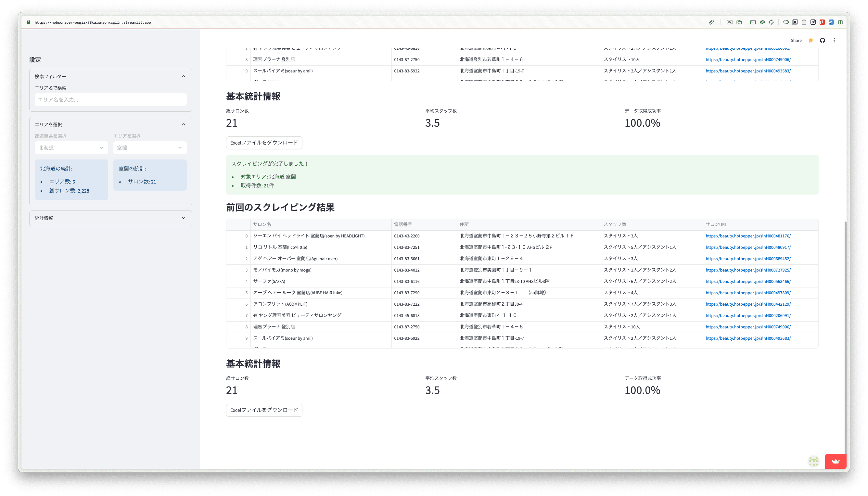The width and height of the screenshot is (868, 496).
Task: Open the slnH000480917 salon link
Action: click(x=748, y=247)
